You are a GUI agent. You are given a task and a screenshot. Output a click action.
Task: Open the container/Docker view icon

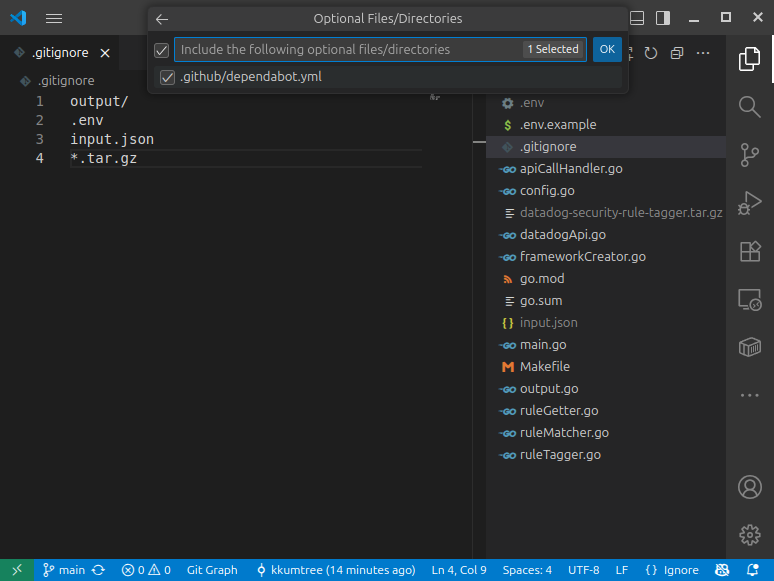pyautogui.click(x=749, y=347)
